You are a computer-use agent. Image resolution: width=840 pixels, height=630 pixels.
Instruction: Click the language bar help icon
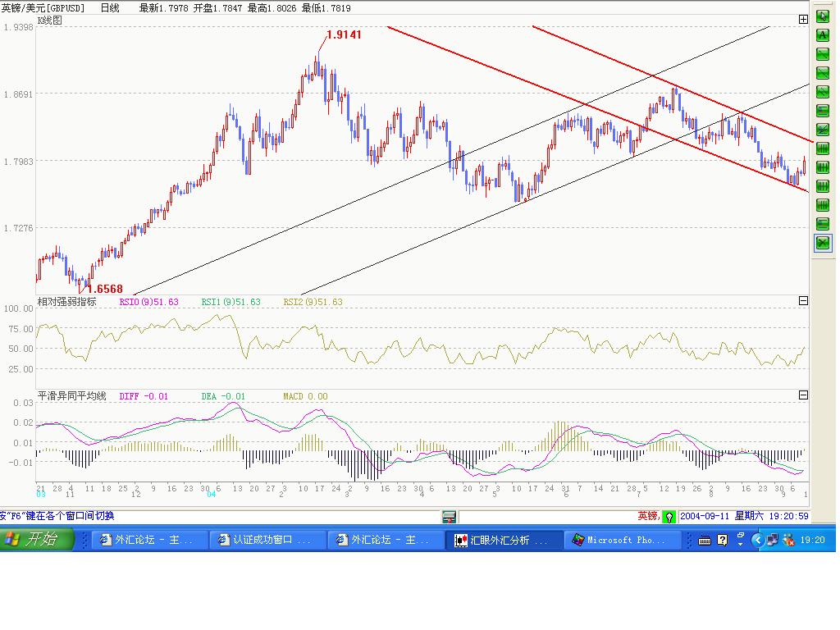pyautogui.click(x=722, y=540)
